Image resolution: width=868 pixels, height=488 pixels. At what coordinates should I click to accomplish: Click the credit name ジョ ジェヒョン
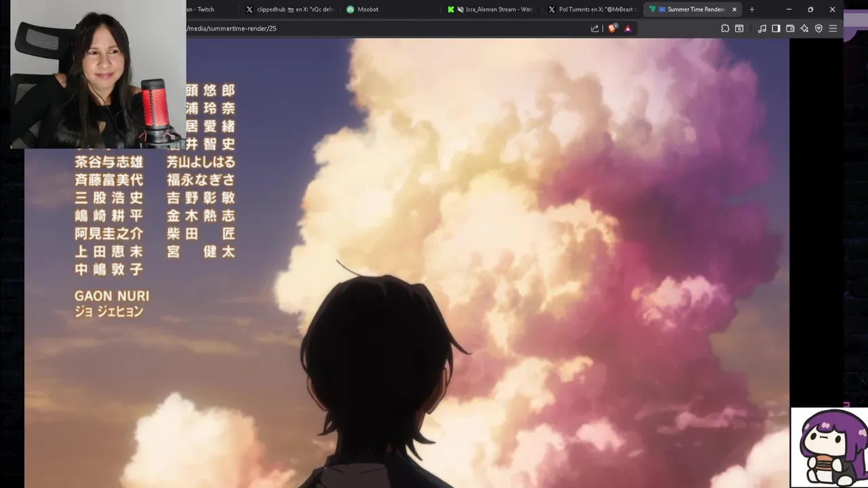pyautogui.click(x=109, y=312)
